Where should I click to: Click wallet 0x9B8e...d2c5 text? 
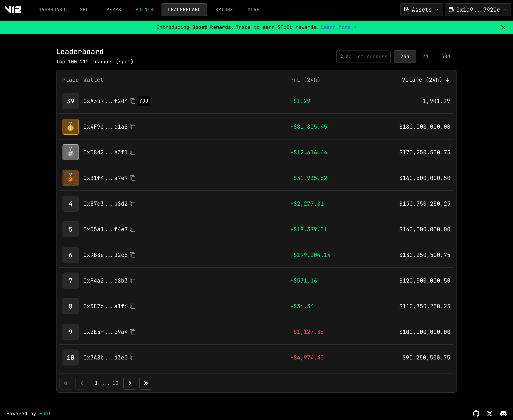click(x=105, y=255)
